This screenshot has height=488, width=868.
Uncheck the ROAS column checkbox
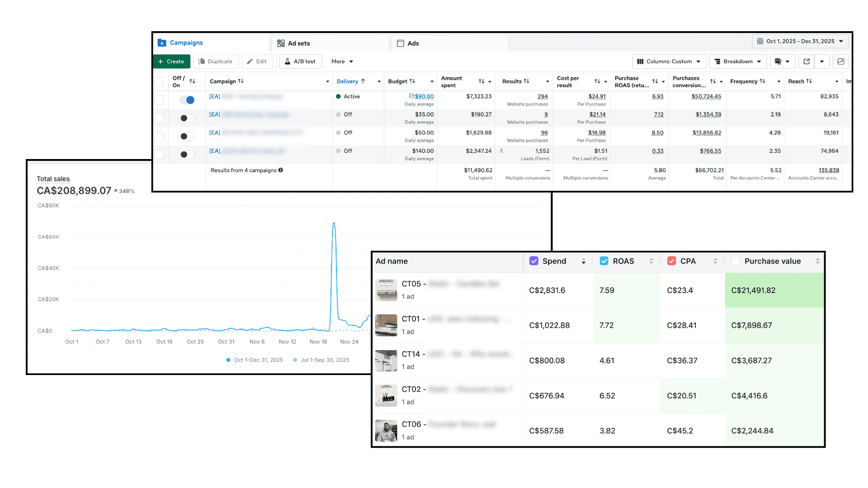(604, 261)
